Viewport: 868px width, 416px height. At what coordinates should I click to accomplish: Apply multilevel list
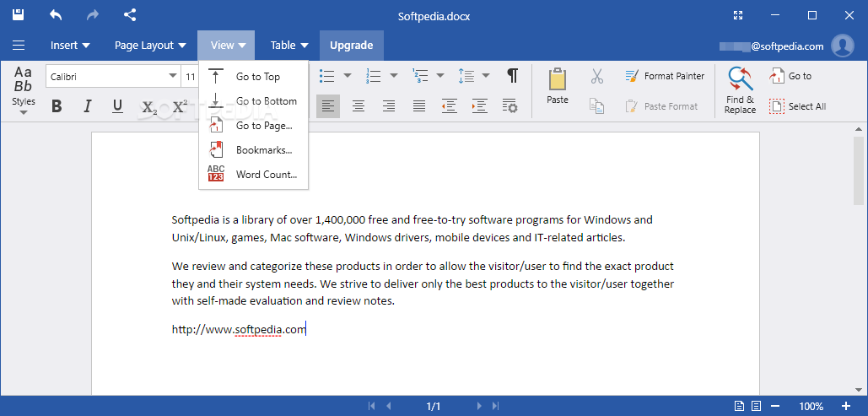(x=420, y=76)
